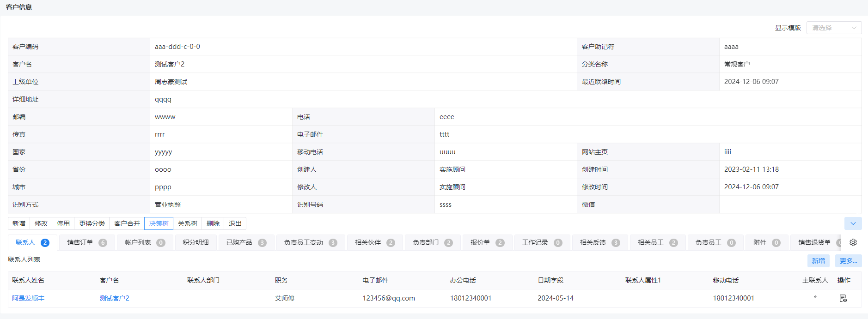This screenshot has width=868, height=319.
Task: Open tab settings gear icon
Action: (x=853, y=242)
